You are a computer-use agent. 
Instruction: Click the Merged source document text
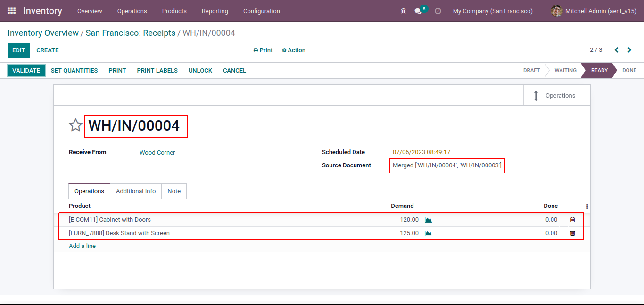447,165
